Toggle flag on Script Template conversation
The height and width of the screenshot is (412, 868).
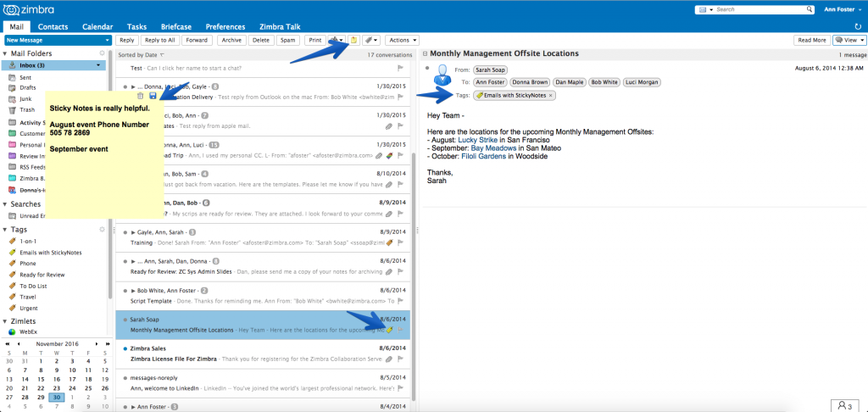point(400,301)
